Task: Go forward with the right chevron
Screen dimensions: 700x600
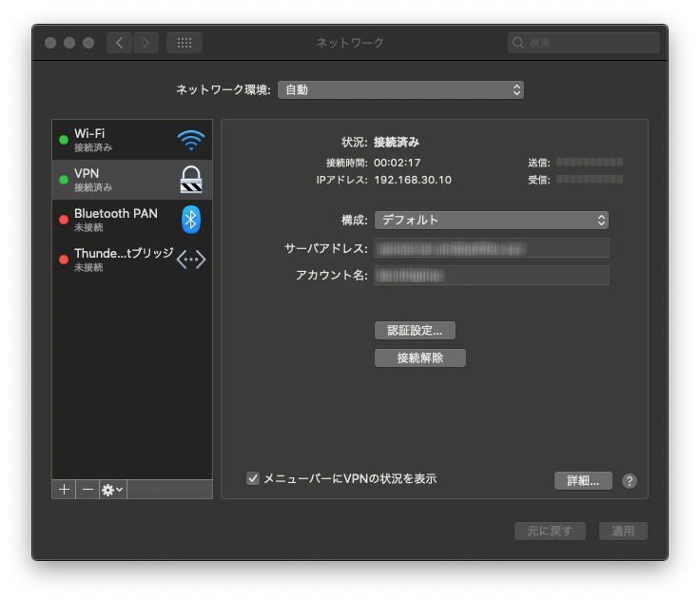Action: click(x=146, y=43)
